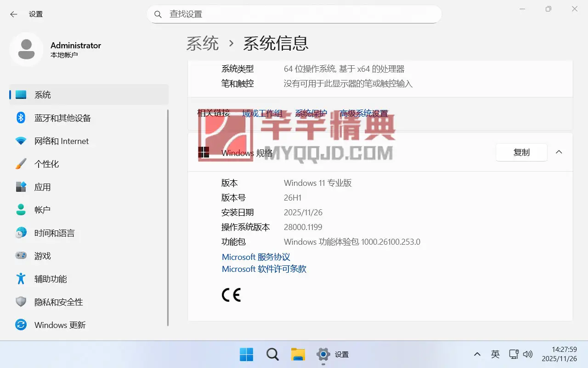Open the Personalization brush icon
Viewport: 588px width, 368px height.
point(21,164)
